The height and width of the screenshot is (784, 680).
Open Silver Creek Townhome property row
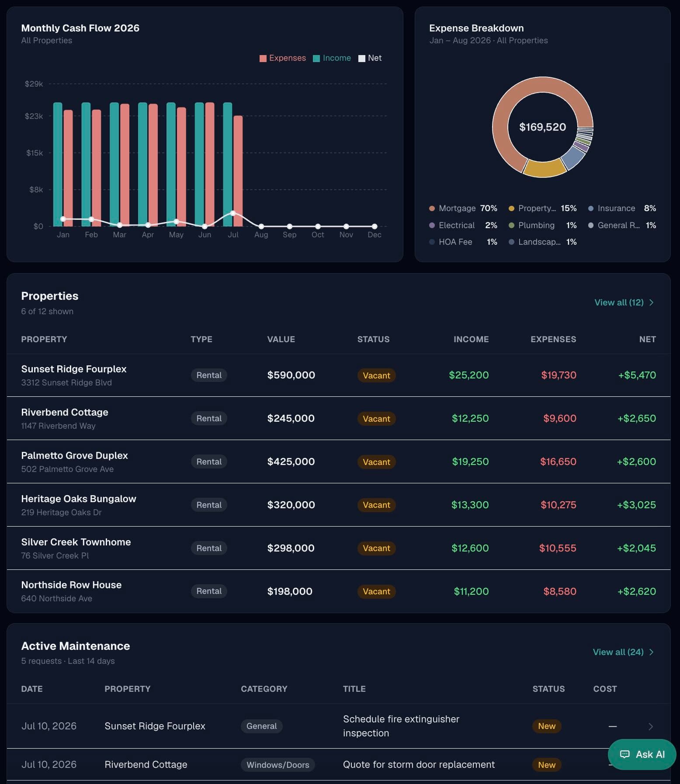point(339,548)
